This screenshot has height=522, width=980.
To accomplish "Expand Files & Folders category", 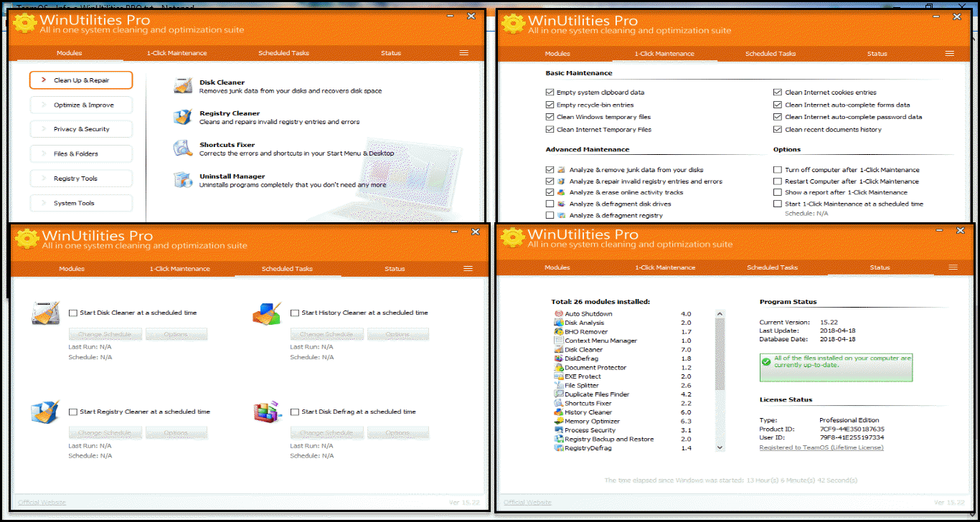I will coord(81,154).
